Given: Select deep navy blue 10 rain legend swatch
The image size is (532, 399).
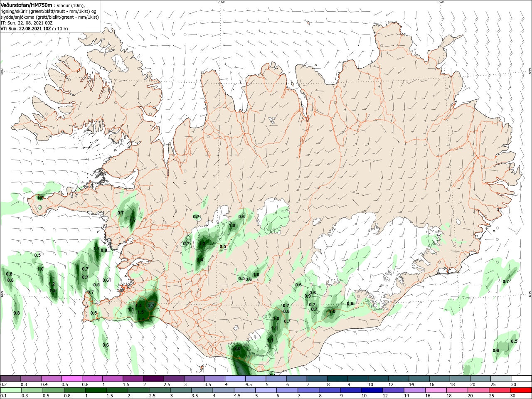Looking at the screenshot, I should pos(372,390).
